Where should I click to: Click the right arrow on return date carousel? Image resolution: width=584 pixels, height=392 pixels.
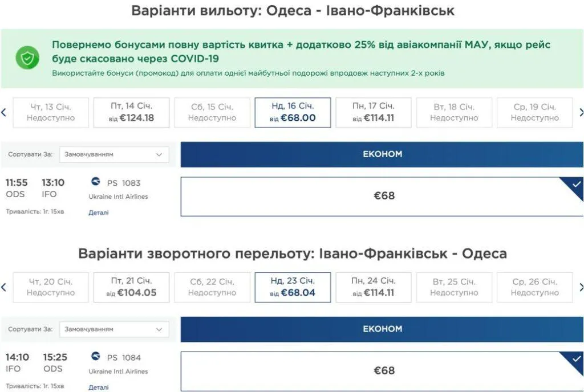581,287
